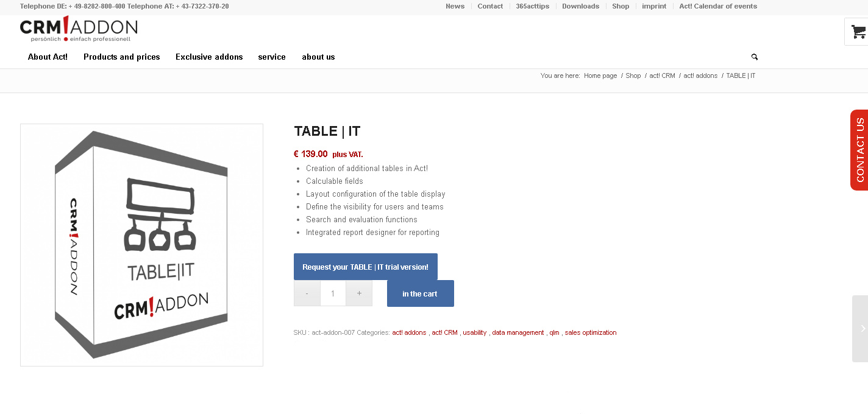Go to Home page via breadcrumb
The width and height of the screenshot is (868, 414).
(600, 75)
